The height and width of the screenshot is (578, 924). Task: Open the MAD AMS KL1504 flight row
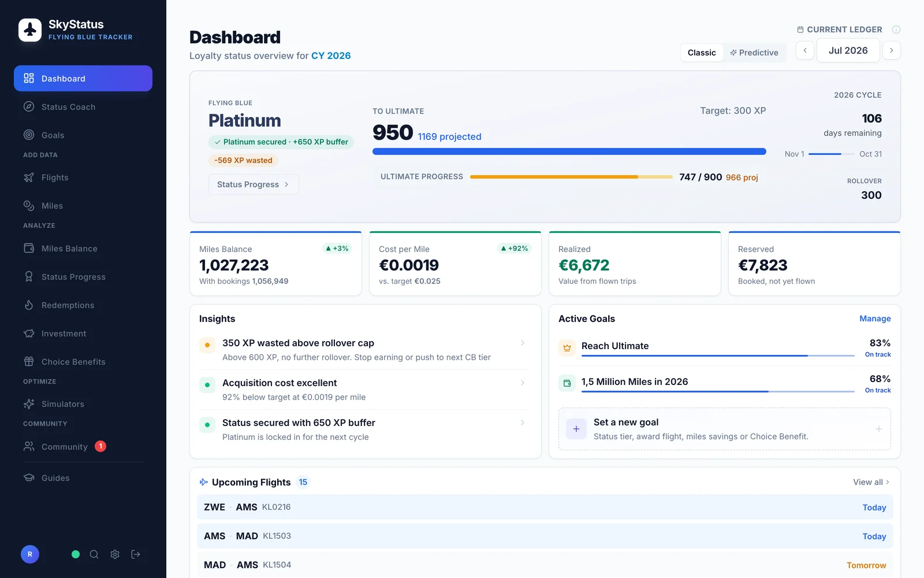pyautogui.click(x=545, y=565)
